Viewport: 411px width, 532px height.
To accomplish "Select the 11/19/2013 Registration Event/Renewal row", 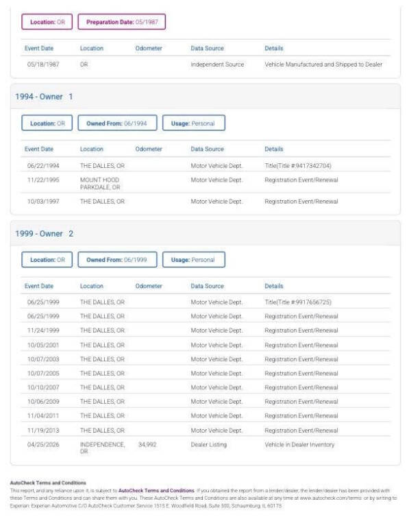I will point(206,431).
